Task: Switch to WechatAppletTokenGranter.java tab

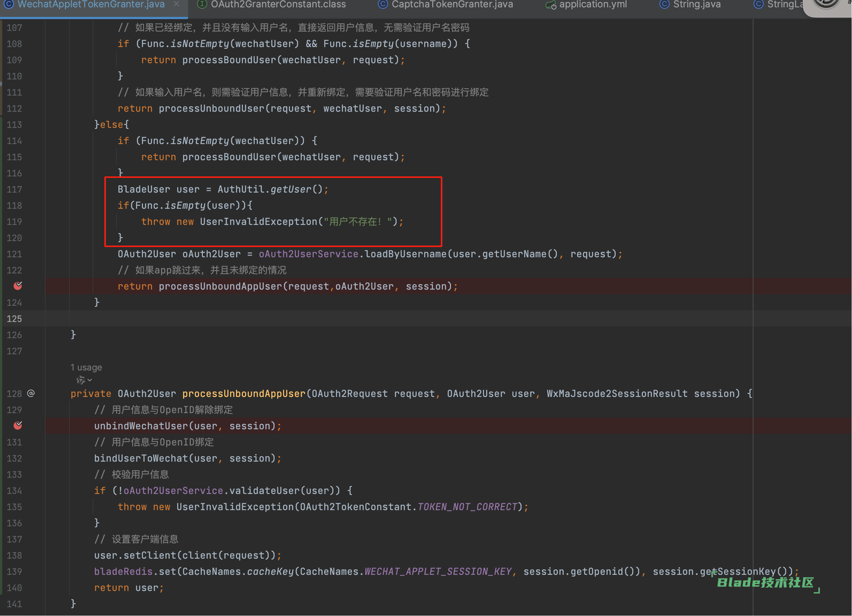Action: coord(91,4)
